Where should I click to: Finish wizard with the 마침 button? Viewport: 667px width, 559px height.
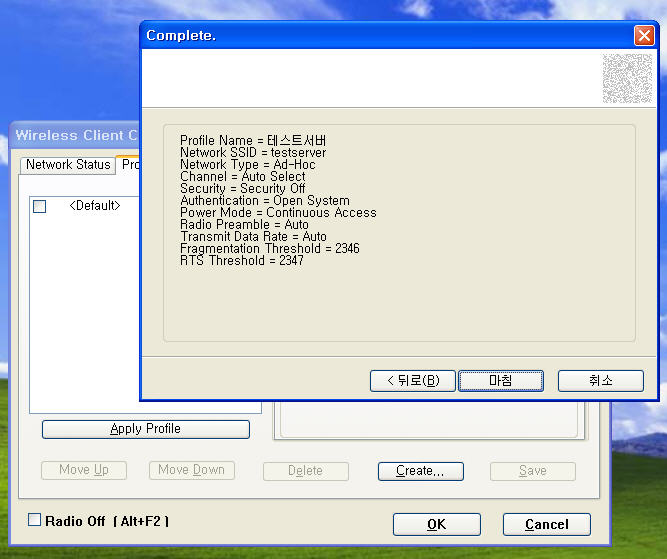click(501, 380)
